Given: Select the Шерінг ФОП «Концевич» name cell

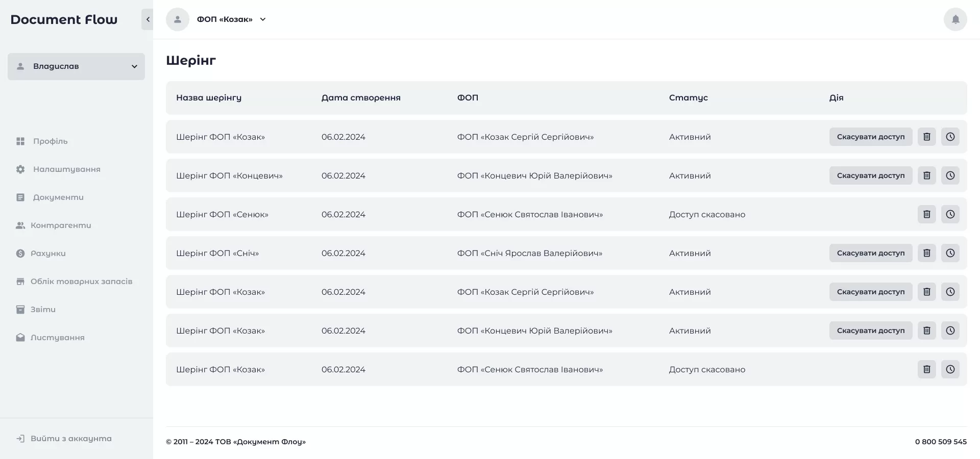Looking at the screenshot, I should (229, 175).
